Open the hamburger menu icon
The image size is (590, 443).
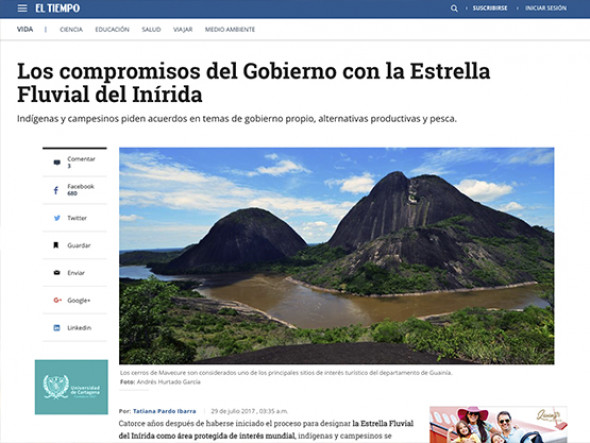(x=22, y=8)
